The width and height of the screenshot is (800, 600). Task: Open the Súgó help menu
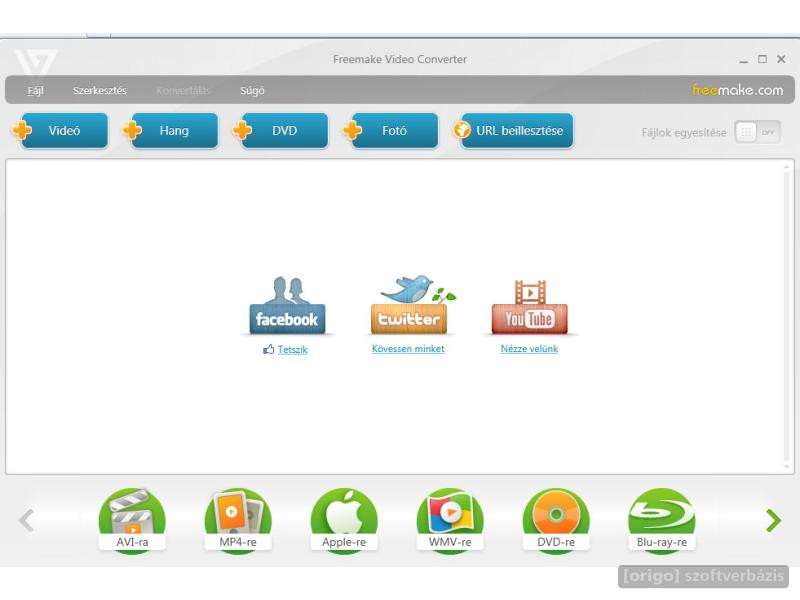point(252,90)
